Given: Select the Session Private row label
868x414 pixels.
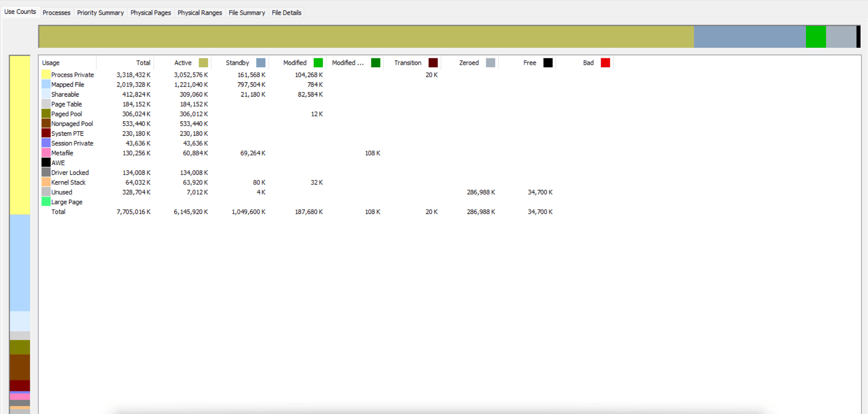Looking at the screenshot, I should (x=72, y=143).
